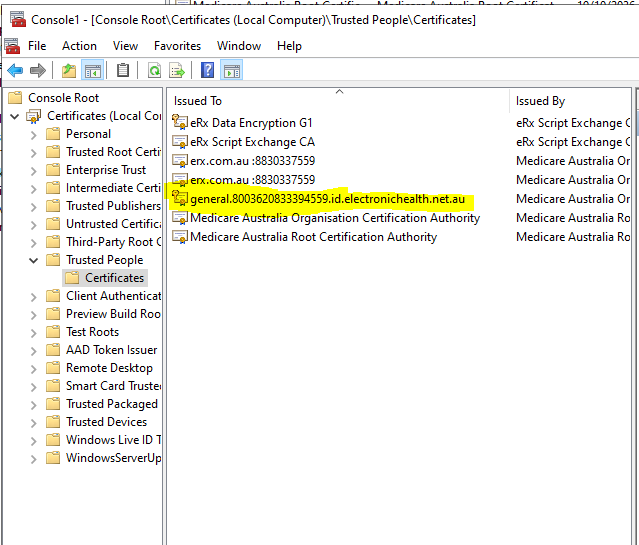Image resolution: width=639 pixels, height=545 pixels.
Task: Open Help via question mark icon
Action: 207,71
